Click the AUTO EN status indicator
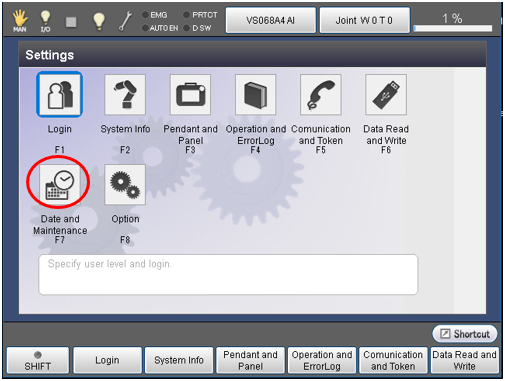Viewport: 505px width, 381px height. tap(160, 28)
